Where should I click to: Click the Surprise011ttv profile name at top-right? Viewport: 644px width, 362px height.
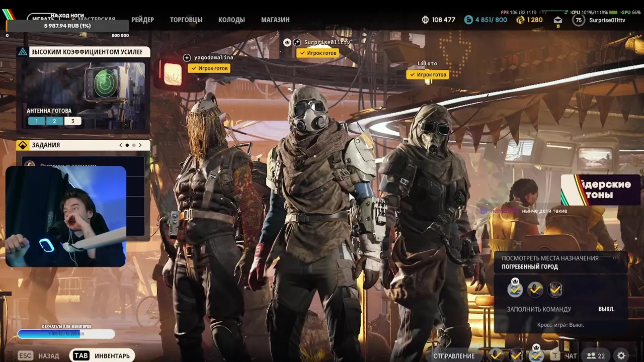click(607, 20)
